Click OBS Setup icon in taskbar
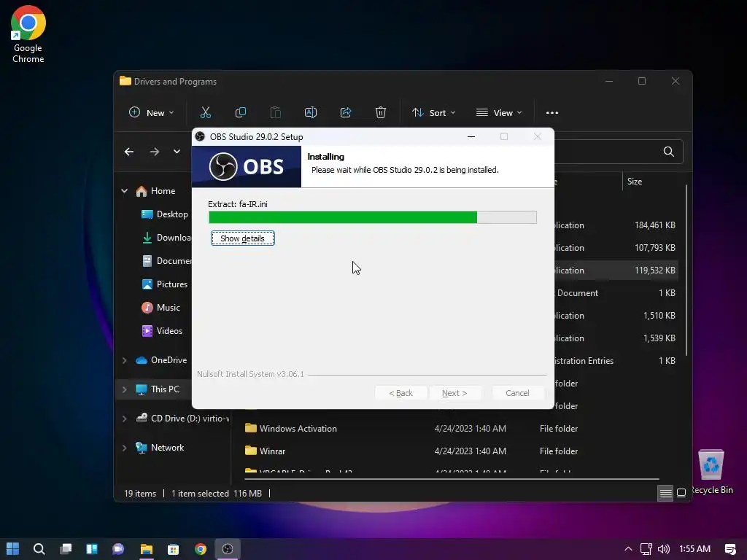 tap(228, 549)
